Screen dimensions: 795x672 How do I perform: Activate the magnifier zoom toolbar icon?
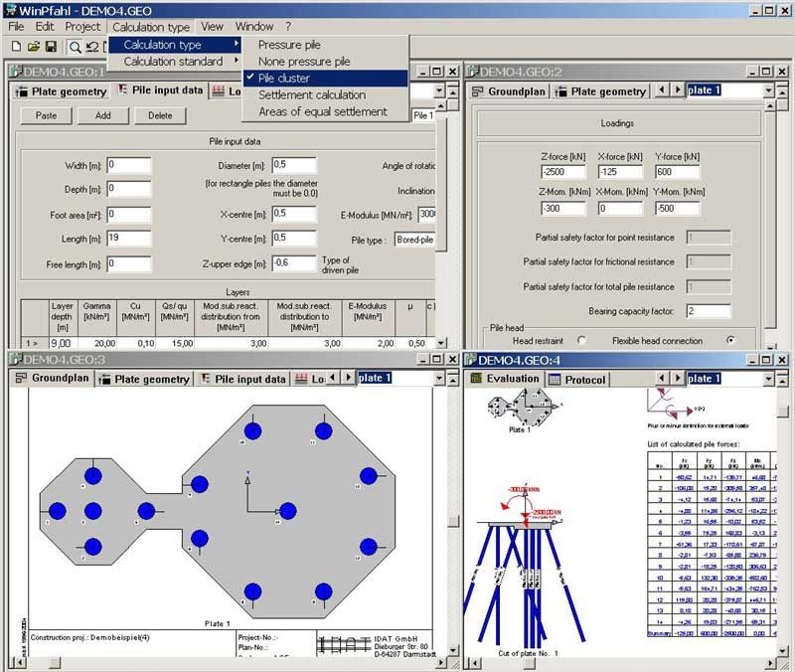(75, 47)
